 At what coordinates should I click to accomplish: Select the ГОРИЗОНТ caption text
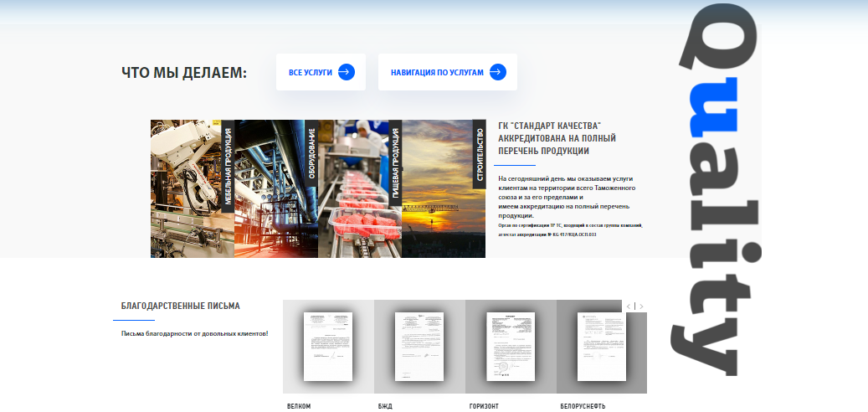coord(484,406)
